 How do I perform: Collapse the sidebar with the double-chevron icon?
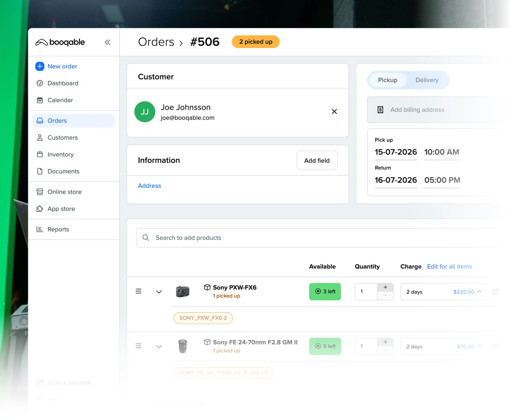point(108,42)
